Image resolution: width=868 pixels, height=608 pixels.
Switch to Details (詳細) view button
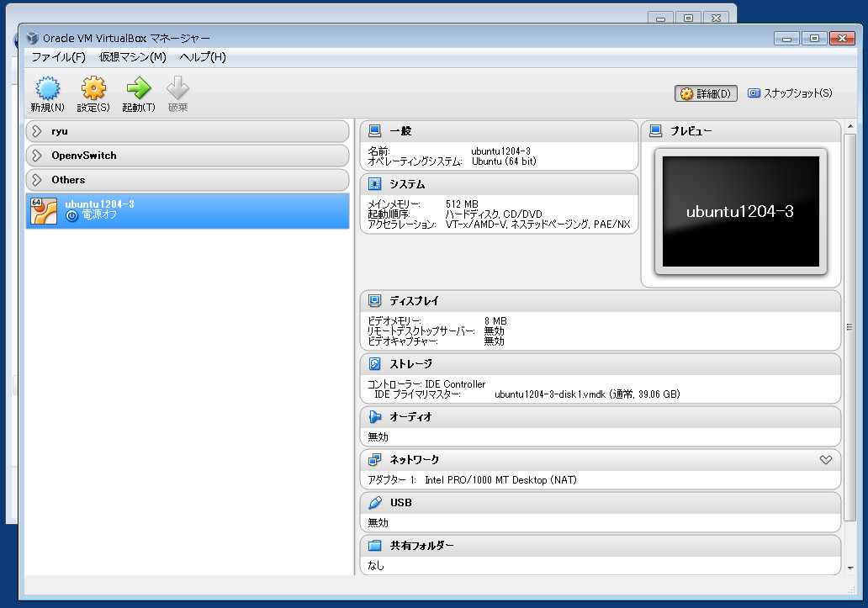pos(706,93)
